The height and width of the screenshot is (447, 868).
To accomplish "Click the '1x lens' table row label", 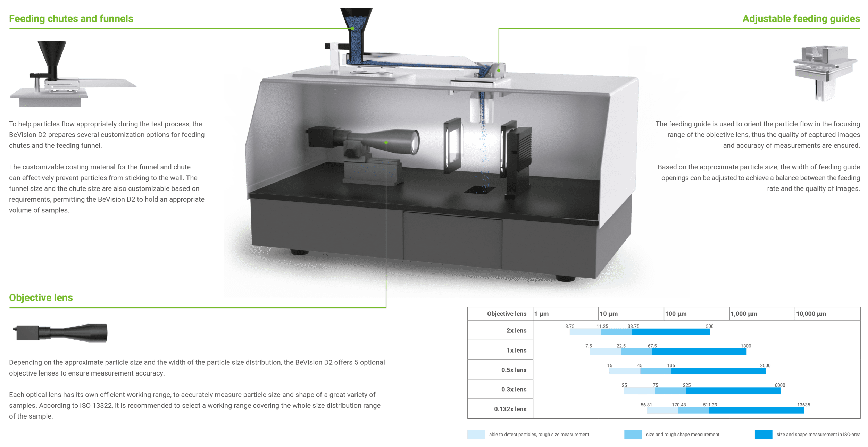I will [516, 350].
